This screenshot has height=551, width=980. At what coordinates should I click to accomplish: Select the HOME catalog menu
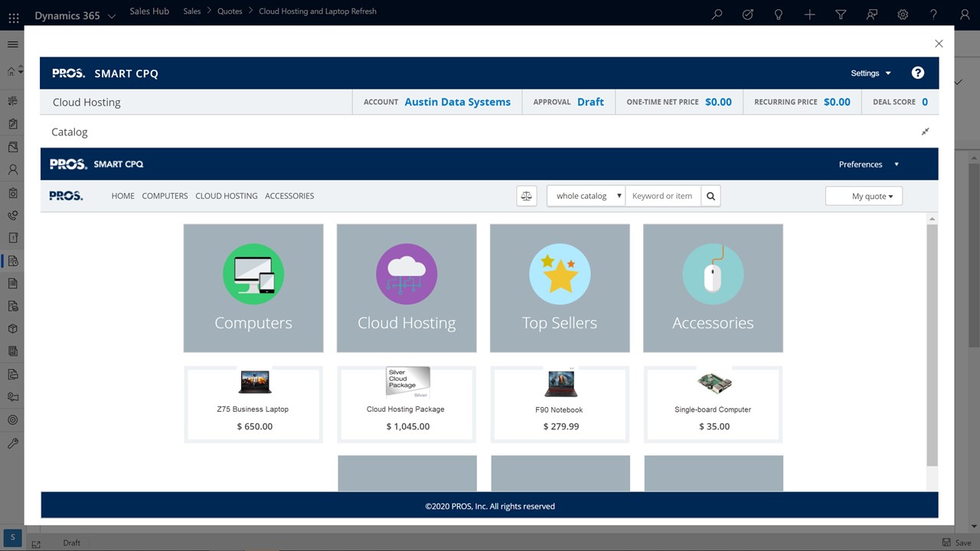(122, 196)
